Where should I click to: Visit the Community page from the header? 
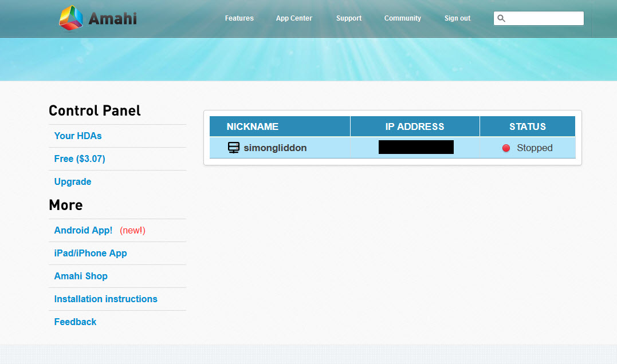pos(403,18)
